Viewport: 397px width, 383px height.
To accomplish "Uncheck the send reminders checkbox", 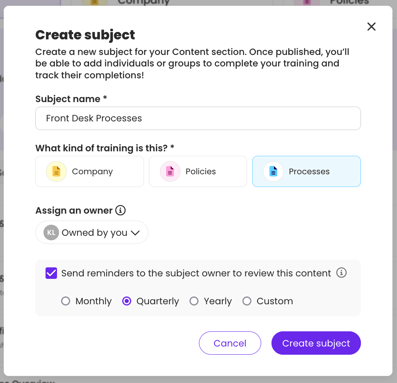I will click(51, 273).
